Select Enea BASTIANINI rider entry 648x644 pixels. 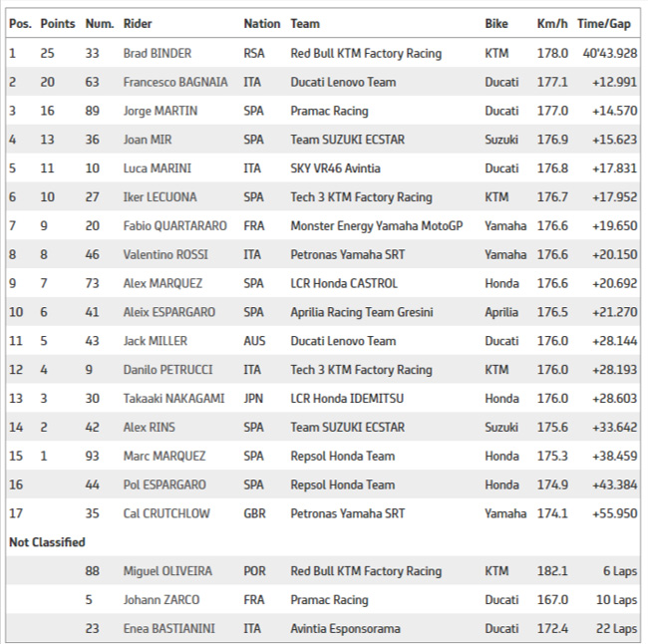(x=169, y=629)
